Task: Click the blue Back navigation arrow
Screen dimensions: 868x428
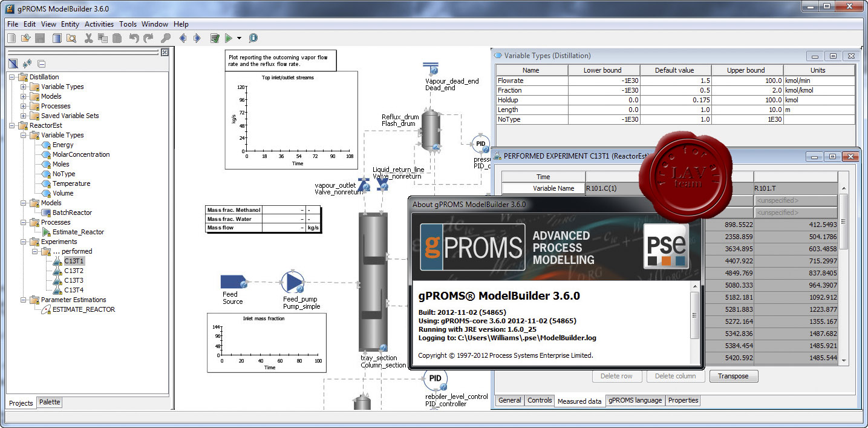Action: point(183,38)
